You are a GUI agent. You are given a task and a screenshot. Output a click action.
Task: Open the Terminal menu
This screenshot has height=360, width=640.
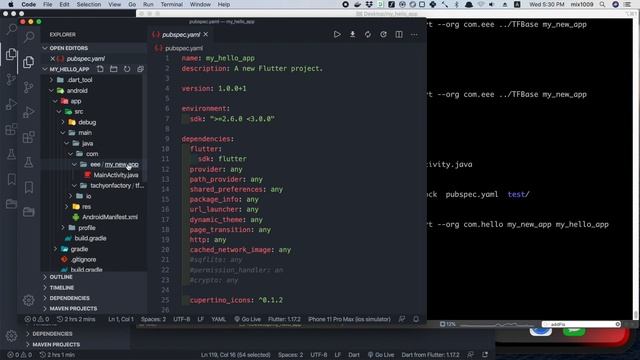(x=171, y=4)
